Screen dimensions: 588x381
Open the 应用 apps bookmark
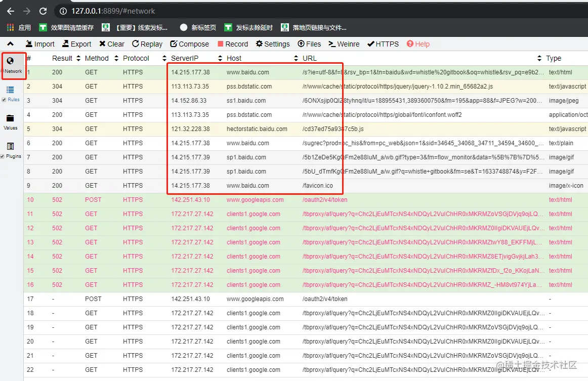click(x=19, y=27)
